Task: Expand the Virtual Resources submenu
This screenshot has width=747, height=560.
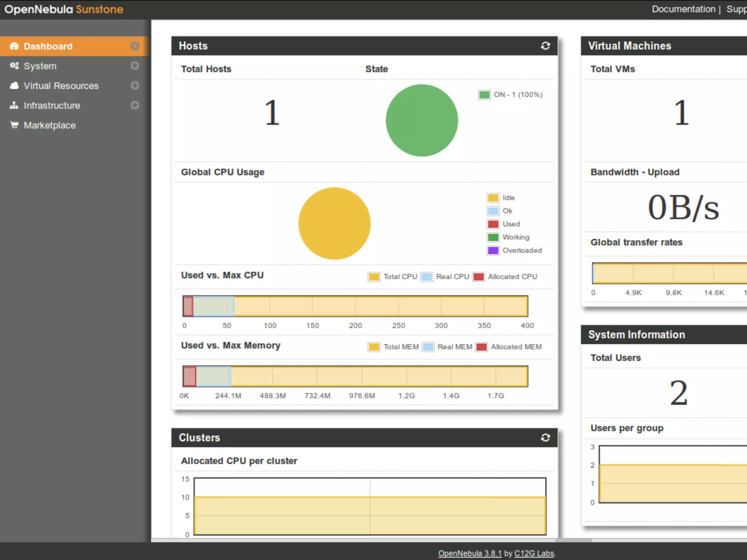Action: click(135, 86)
